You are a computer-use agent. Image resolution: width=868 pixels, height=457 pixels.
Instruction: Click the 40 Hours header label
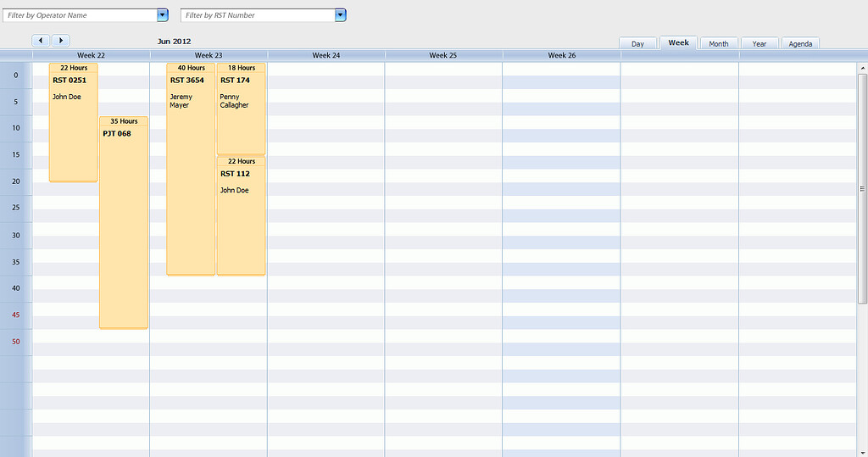(191, 68)
